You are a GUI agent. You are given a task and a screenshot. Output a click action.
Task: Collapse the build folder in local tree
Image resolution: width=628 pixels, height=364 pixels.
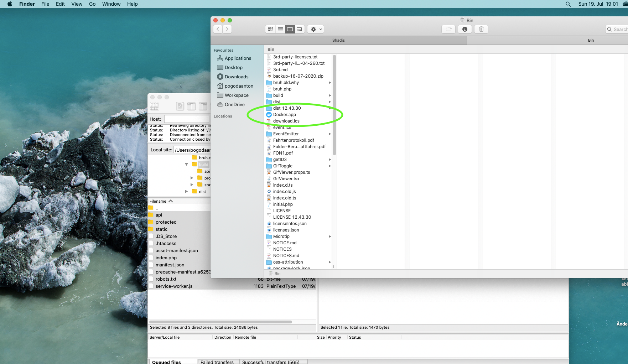pos(186,164)
